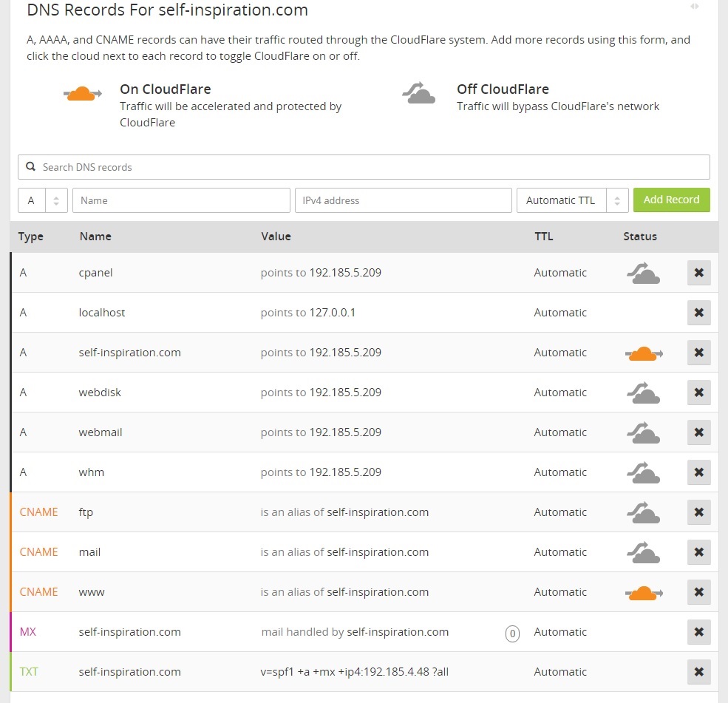Edit the TXT v=spf1 value
The width and height of the screenshot is (728, 703).
pyautogui.click(x=354, y=672)
